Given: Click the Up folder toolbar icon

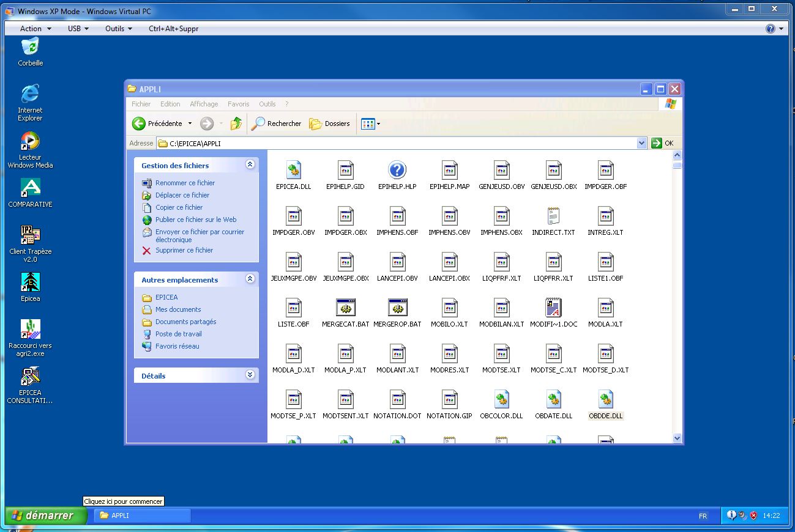Looking at the screenshot, I should [236, 124].
